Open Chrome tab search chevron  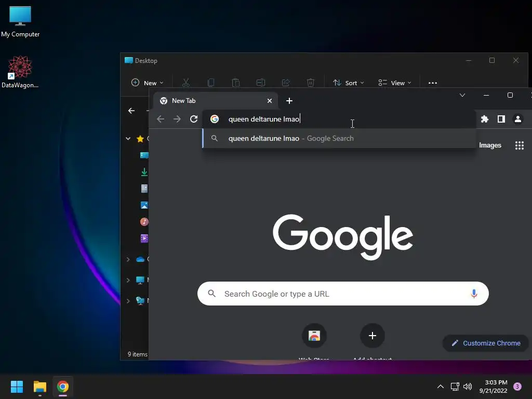(x=462, y=95)
